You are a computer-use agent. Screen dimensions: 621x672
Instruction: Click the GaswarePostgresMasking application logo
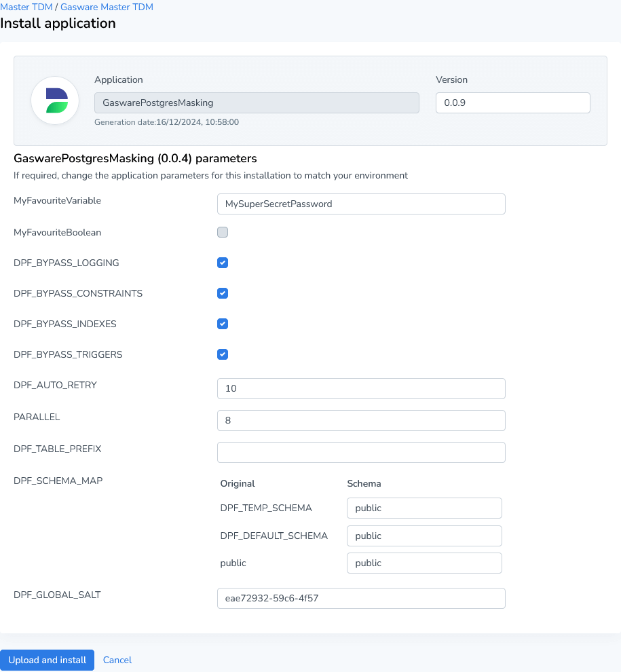[54, 100]
